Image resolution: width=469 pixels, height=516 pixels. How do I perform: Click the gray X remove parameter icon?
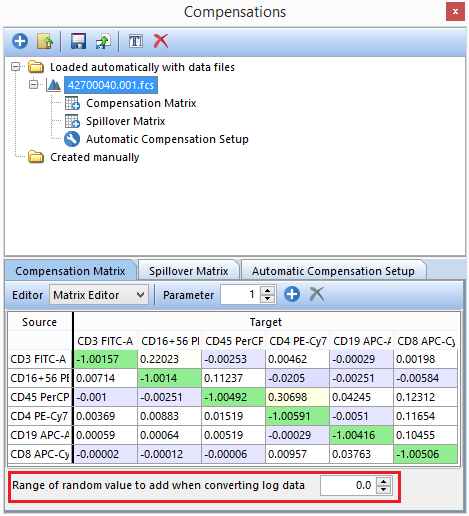317,294
